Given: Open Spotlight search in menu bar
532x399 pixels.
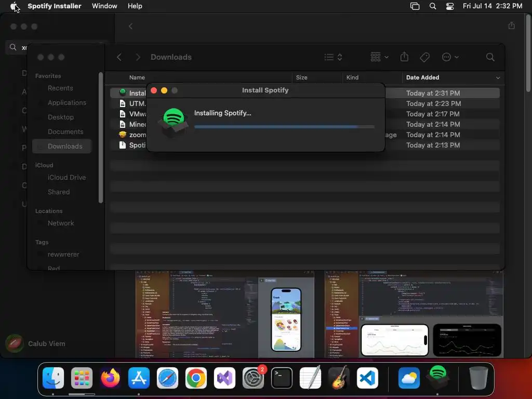Looking at the screenshot, I should [x=433, y=6].
